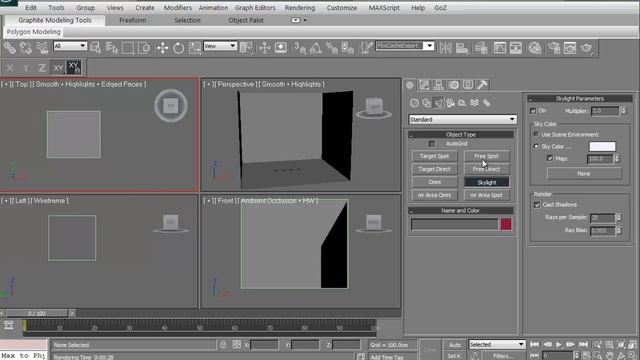This screenshot has height=360, width=640.
Task: Open the key filter Selected dropdown
Action: pos(497,344)
